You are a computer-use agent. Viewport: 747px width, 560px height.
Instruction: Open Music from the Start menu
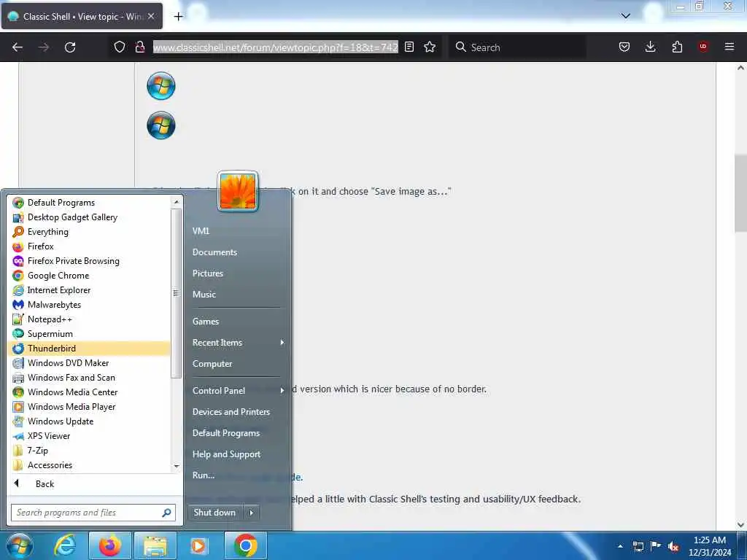click(204, 295)
